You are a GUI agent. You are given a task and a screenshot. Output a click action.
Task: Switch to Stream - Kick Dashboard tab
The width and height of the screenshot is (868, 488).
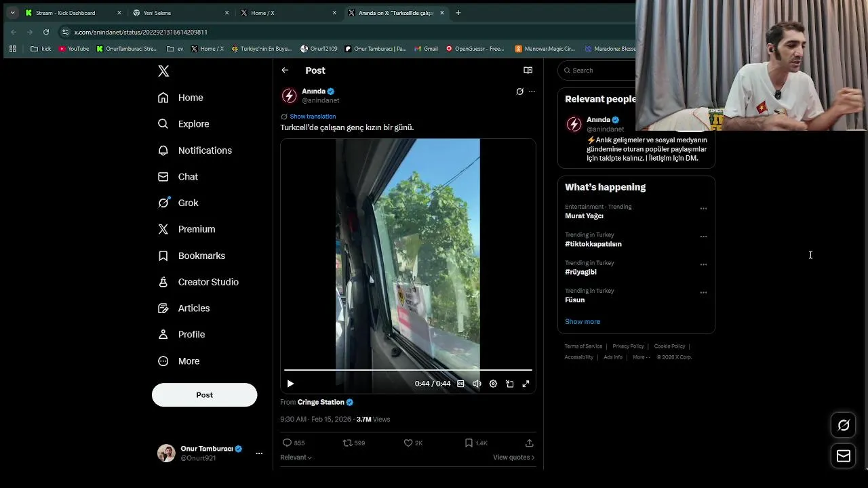(73, 13)
